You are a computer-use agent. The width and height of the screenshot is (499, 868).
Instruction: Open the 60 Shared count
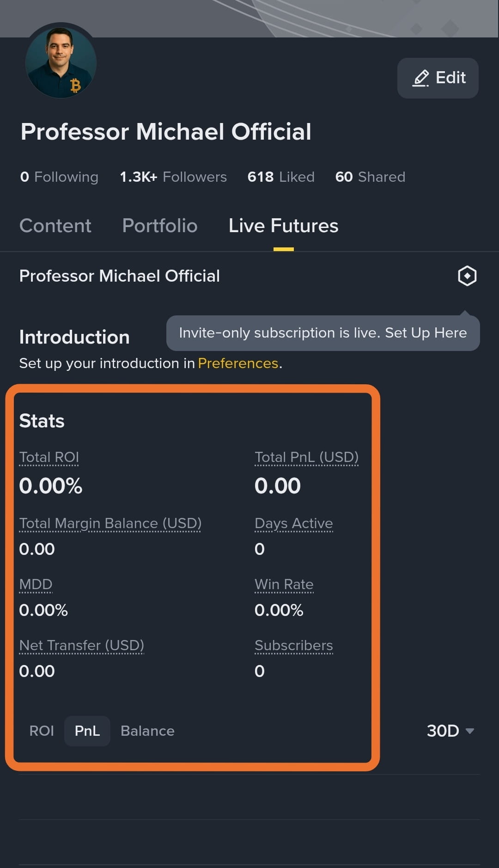point(370,177)
